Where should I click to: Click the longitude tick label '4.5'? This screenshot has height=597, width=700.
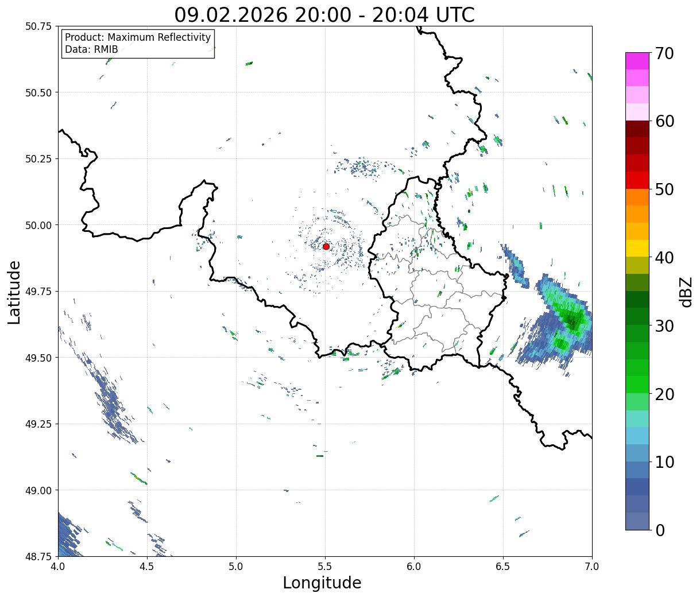[x=147, y=567]
